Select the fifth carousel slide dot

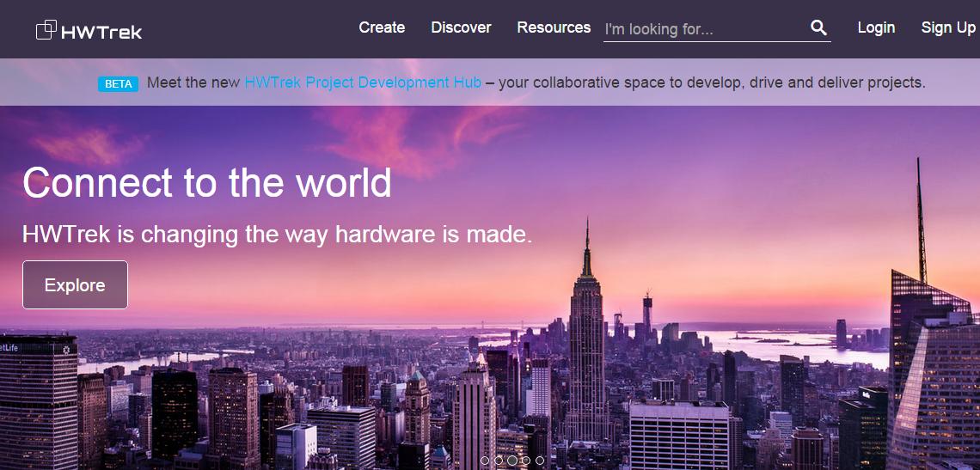click(540, 461)
